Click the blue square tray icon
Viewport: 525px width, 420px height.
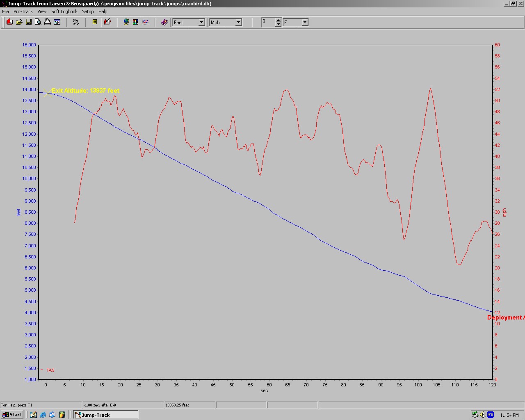coord(490,415)
